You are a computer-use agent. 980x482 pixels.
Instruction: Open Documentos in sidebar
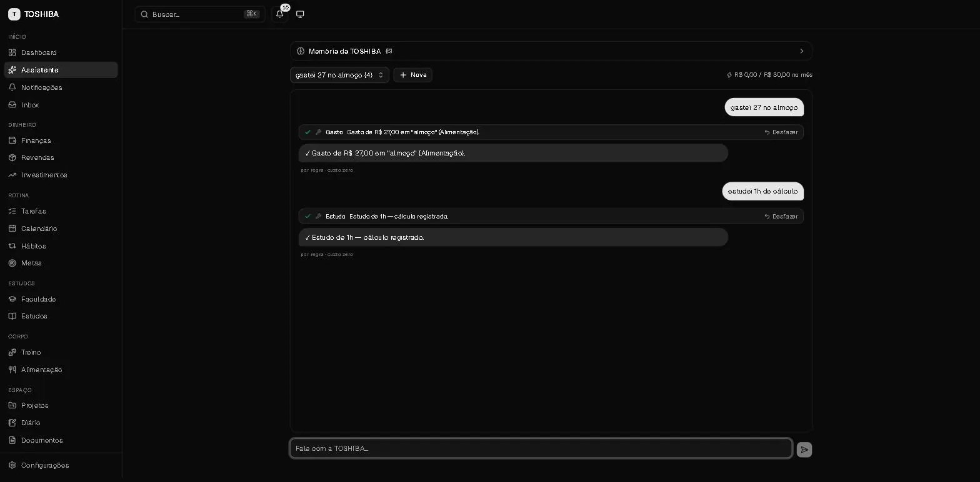(61, 440)
